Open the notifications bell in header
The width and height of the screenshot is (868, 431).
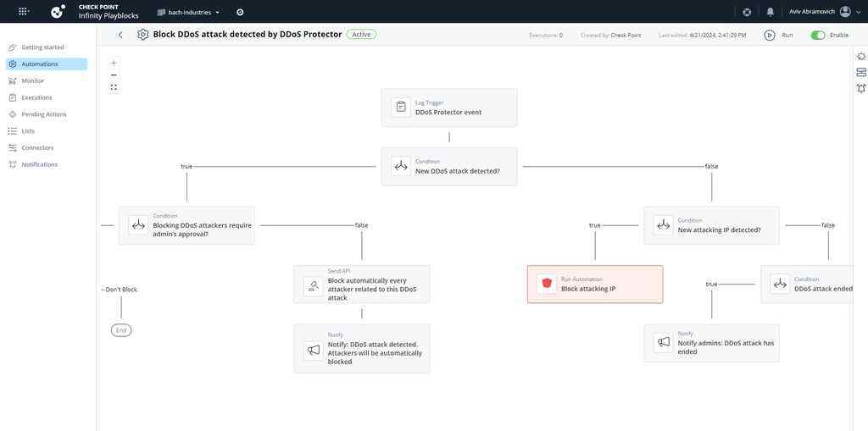(770, 12)
